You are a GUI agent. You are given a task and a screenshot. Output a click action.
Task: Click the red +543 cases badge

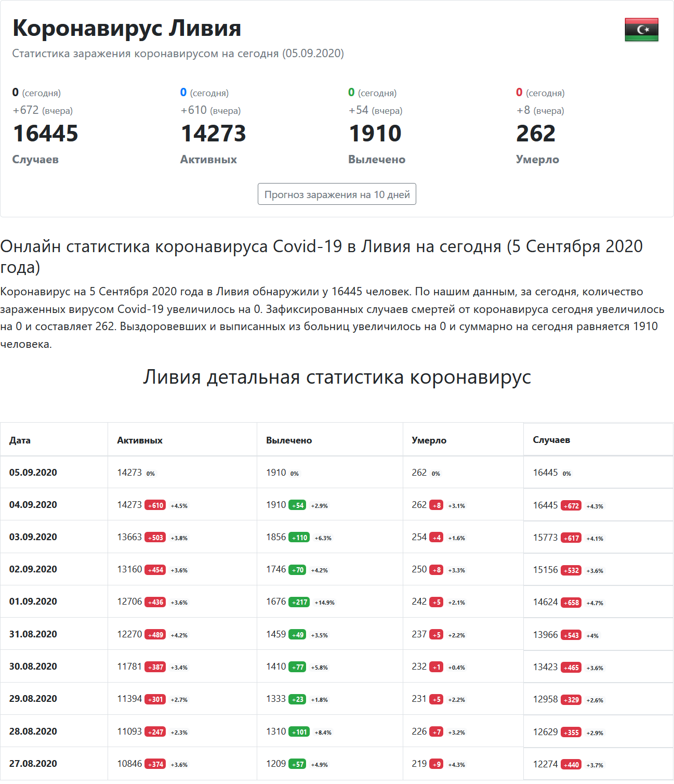click(571, 635)
